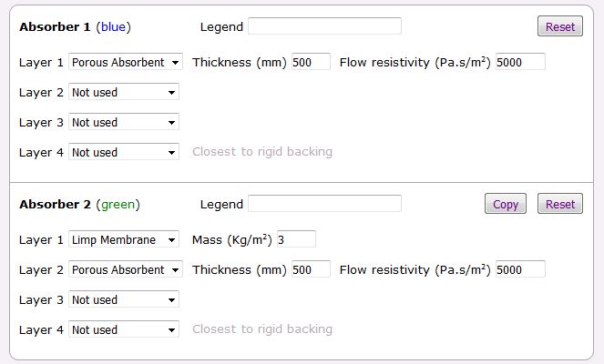This screenshot has width=604, height=364.
Task: Click Reset button for Absorber 1
Action: [559, 26]
